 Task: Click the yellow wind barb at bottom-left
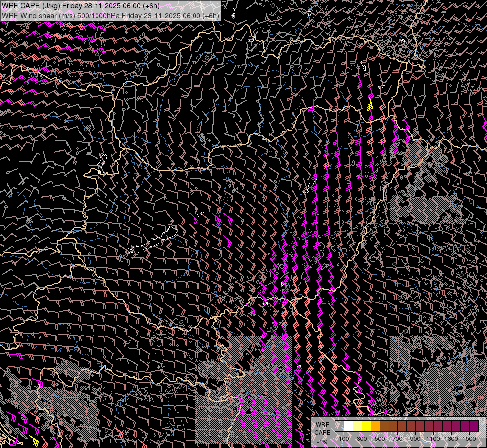(35, 440)
